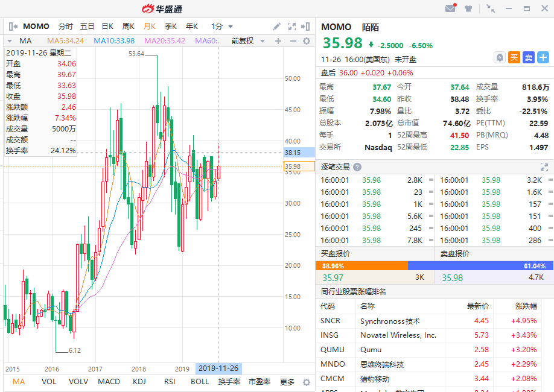Click the orange bid ratio bar
Screen dimensions: 554x392
coord(361,265)
